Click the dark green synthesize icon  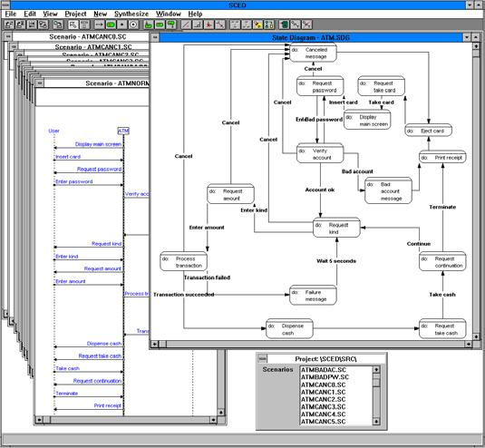(x=284, y=24)
